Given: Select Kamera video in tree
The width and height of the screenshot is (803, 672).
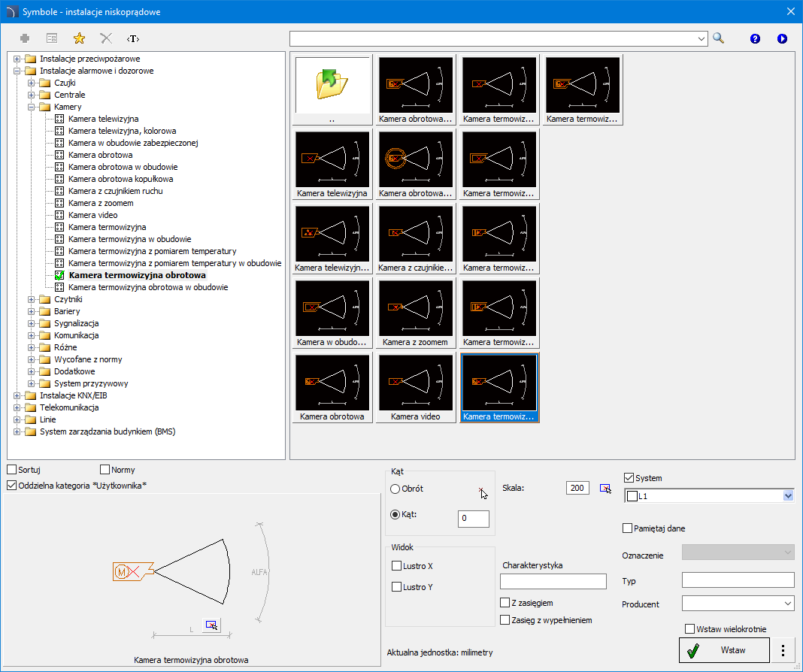Looking at the screenshot, I should tap(92, 215).
